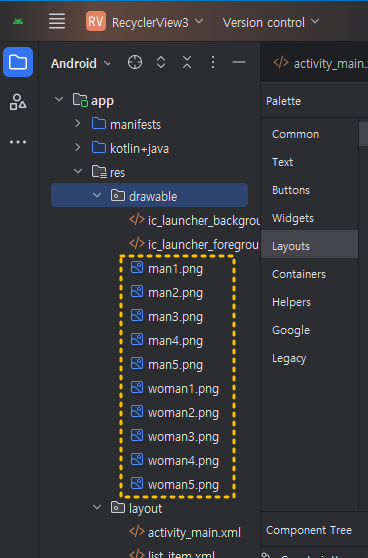This screenshot has width=368, height=558.
Task: Collapse the app module node
Action: coord(59,99)
